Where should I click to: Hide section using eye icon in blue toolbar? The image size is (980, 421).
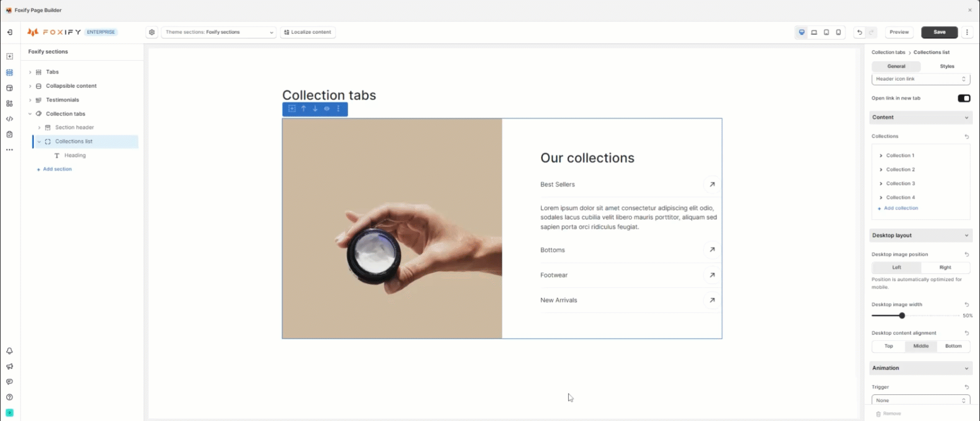click(327, 109)
